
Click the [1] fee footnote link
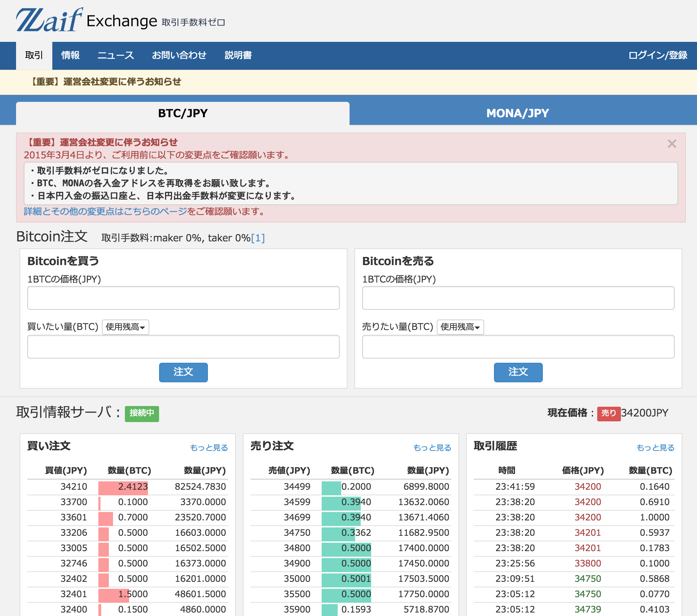(258, 238)
